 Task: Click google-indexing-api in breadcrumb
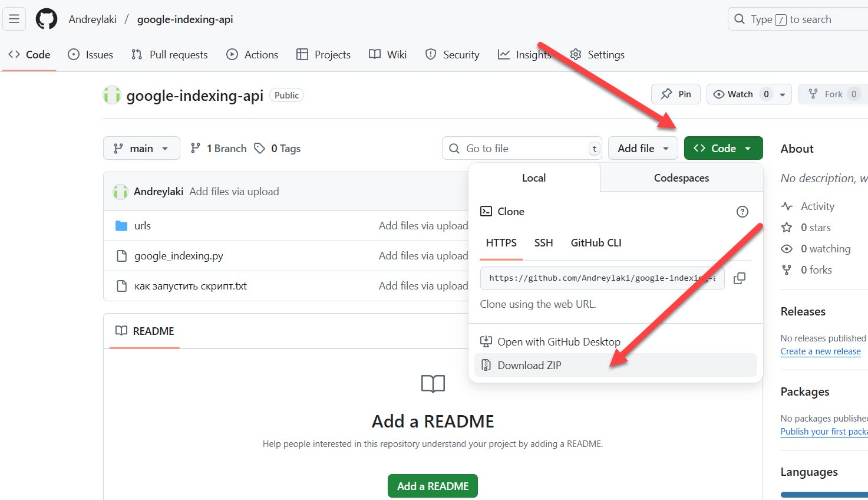[185, 19]
